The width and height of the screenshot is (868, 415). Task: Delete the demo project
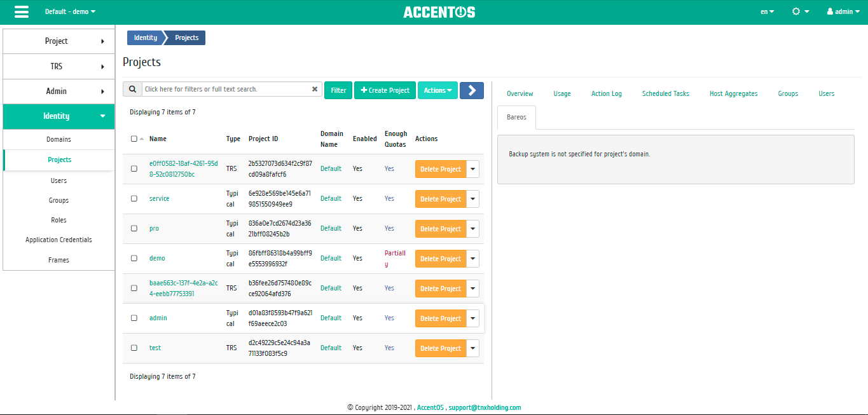(x=441, y=259)
